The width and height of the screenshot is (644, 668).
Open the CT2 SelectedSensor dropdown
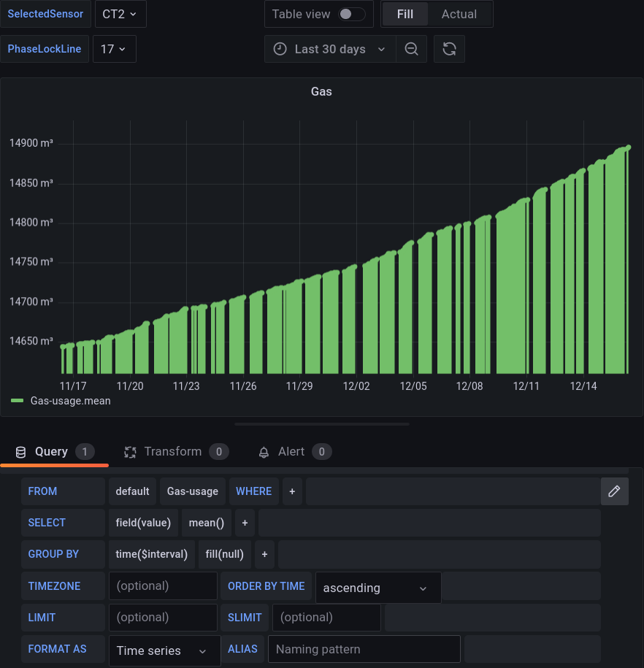tap(120, 13)
